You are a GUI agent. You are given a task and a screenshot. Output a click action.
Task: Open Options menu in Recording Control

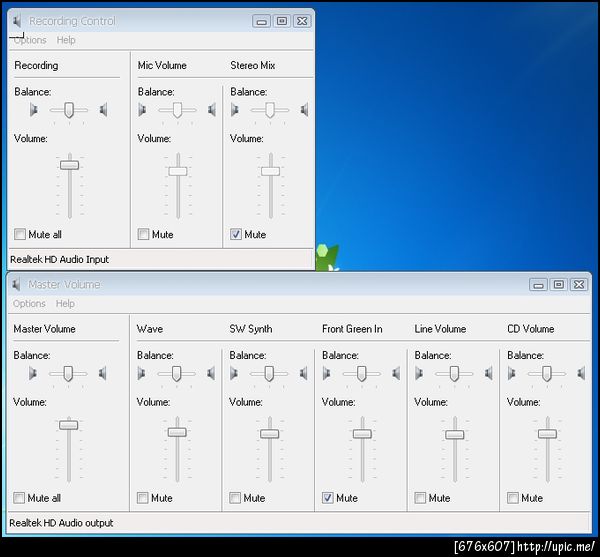coord(30,40)
